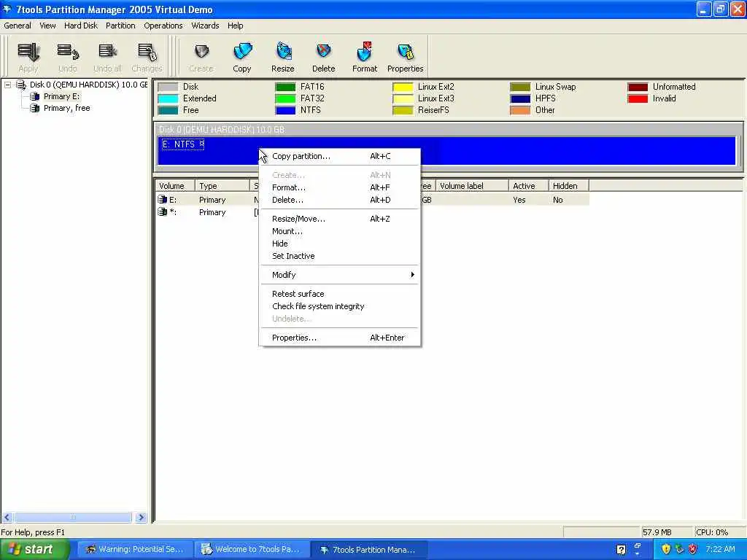Viewport: 747px width, 560px height.
Task: Select the Primary, free partition icon in tree
Action: point(35,108)
